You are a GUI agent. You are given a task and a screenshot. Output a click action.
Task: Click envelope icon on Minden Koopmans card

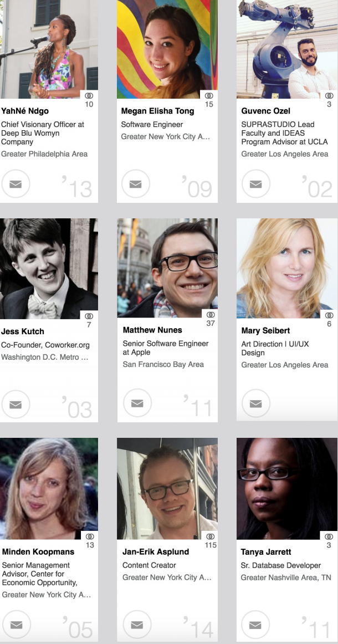click(17, 624)
